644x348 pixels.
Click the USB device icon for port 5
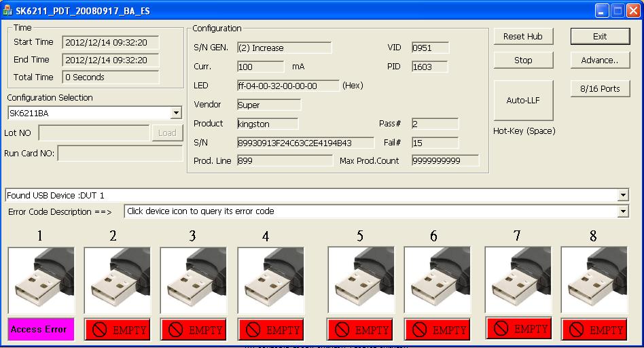pyautogui.click(x=361, y=280)
